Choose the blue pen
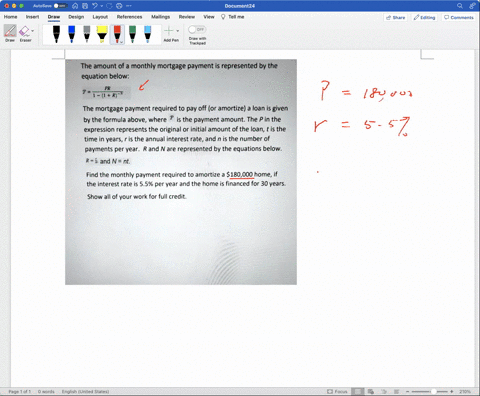The height and width of the screenshot is (396, 480). 71,34
